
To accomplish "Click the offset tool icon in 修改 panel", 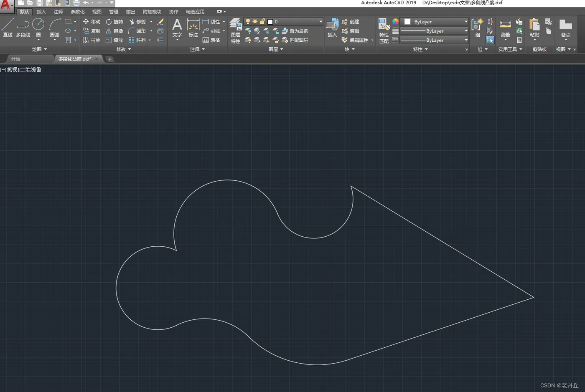I will tap(160, 40).
